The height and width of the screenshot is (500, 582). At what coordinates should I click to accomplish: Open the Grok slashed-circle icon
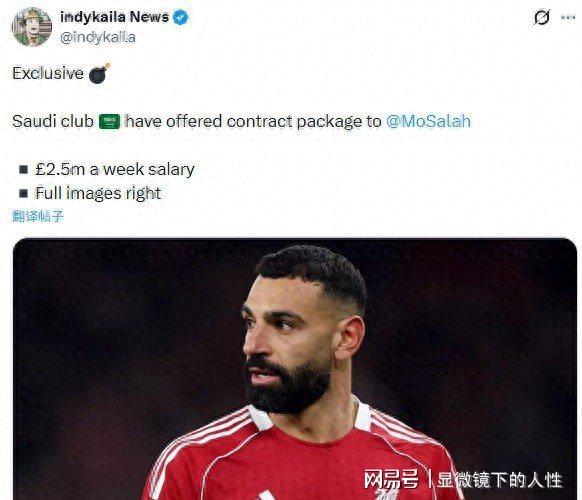click(x=542, y=17)
